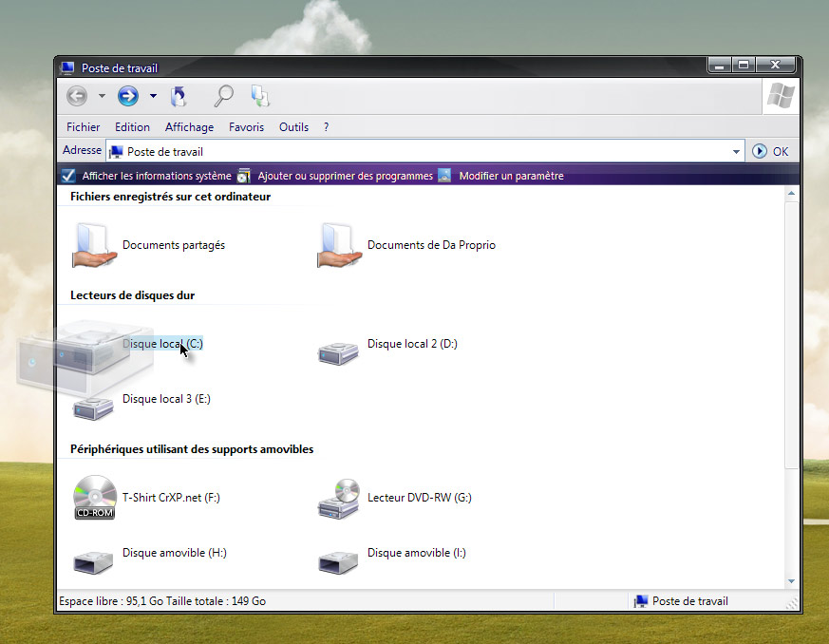Click the Disque local 3 (E:) label
The height and width of the screenshot is (644, 829).
tap(166, 399)
